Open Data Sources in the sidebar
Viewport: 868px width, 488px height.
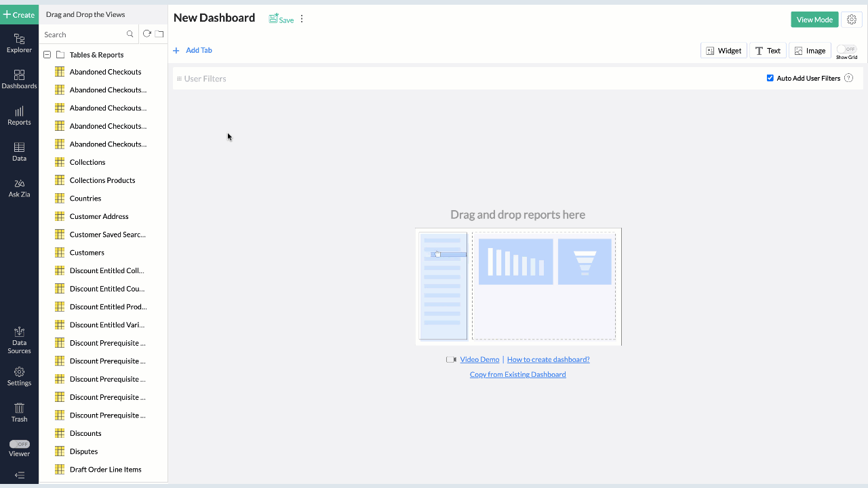pos(19,339)
